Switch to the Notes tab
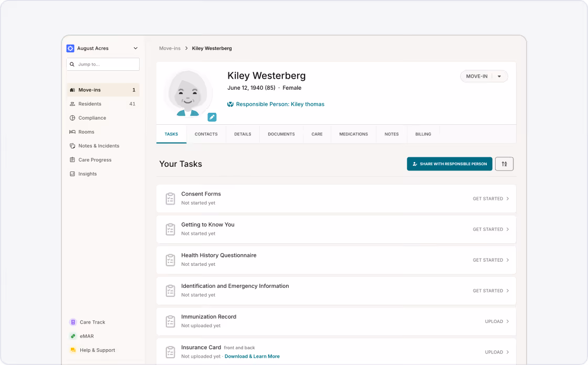This screenshot has height=365, width=588. (x=392, y=134)
